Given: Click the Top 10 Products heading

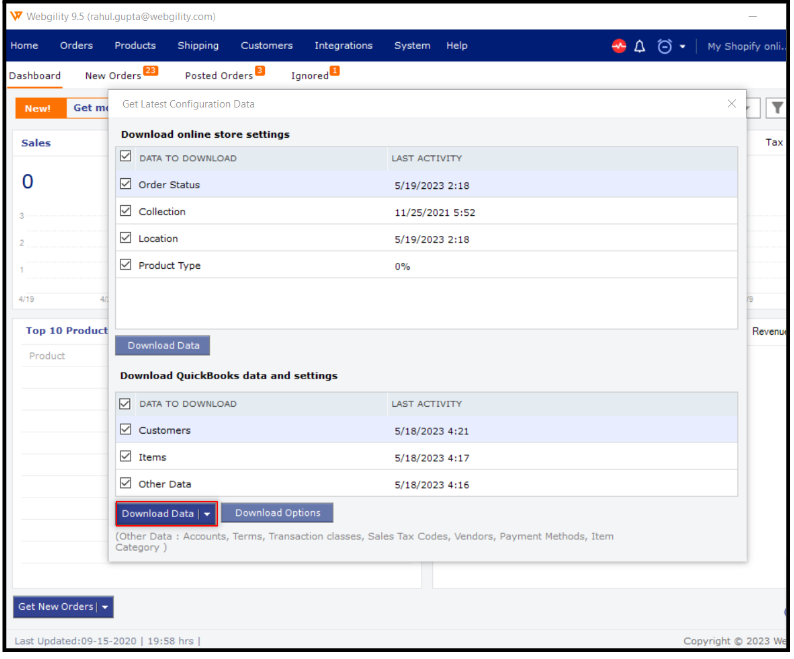Looking at the screenshot, I should coord(67,331).
